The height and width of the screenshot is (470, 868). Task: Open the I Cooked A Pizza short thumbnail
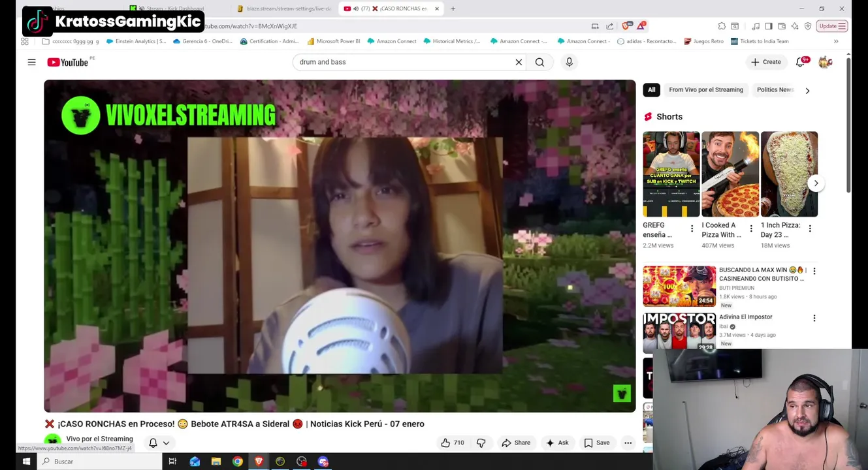730,174
